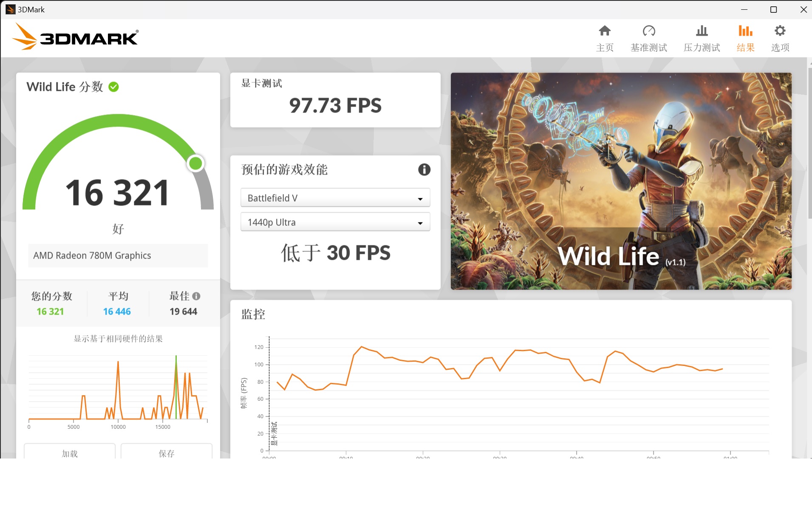Image resolution: width=812 pixels, height=512 pixels.
Task: Click green validation checkmark next to Wild Life 分数
Action: pyautogui.click(x=113, y=87)
